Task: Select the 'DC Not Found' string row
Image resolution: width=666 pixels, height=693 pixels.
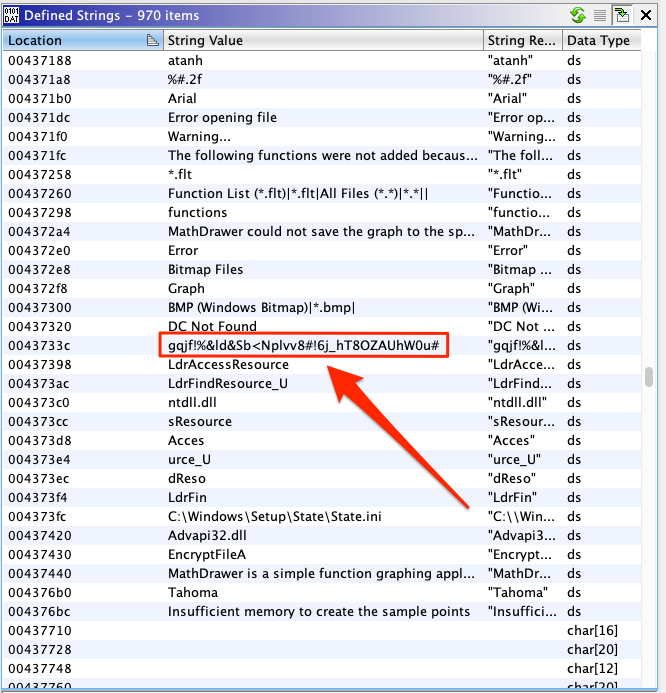Action: point(212,327)
